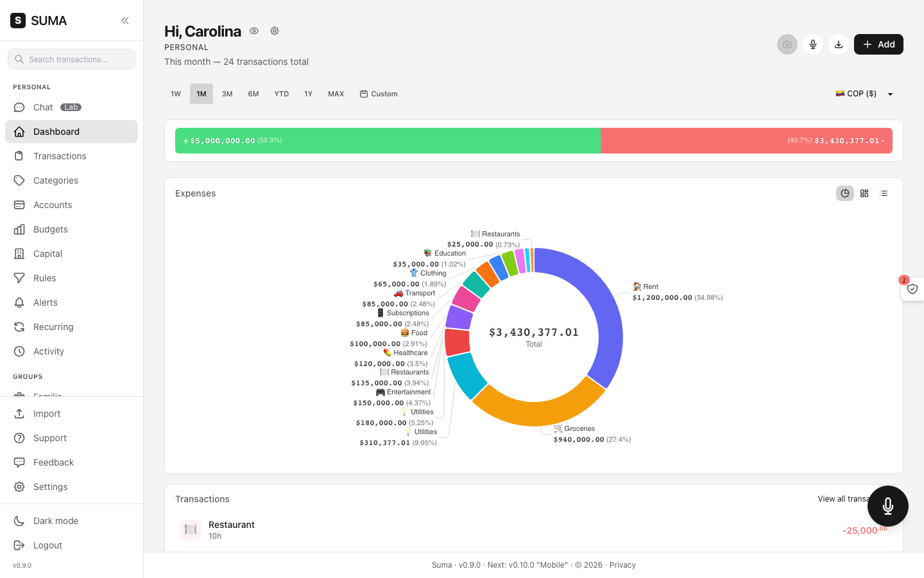Click the Import upload icon

pos(19,414)
